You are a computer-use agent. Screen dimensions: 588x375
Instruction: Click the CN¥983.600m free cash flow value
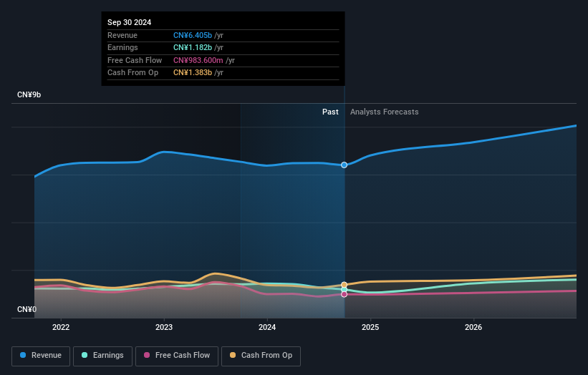tap(198, 60)
